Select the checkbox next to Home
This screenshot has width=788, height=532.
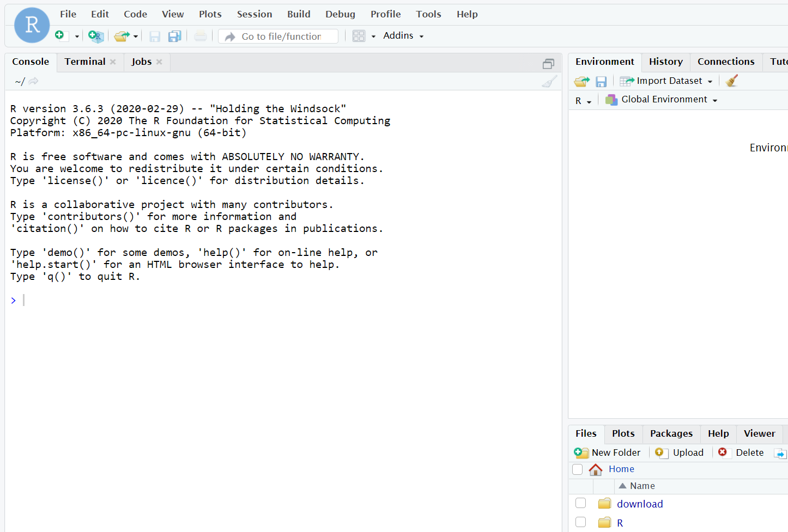577,469
